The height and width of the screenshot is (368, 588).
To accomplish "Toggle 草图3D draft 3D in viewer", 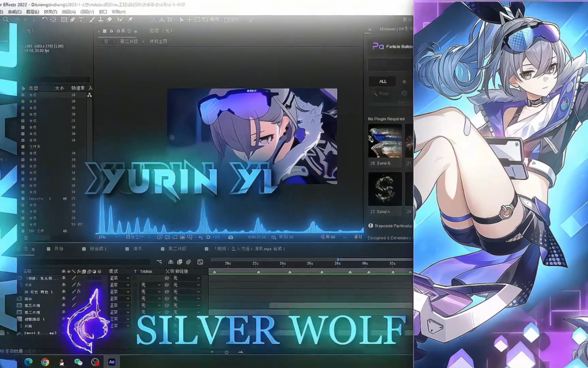I will [x=283, y=237].
